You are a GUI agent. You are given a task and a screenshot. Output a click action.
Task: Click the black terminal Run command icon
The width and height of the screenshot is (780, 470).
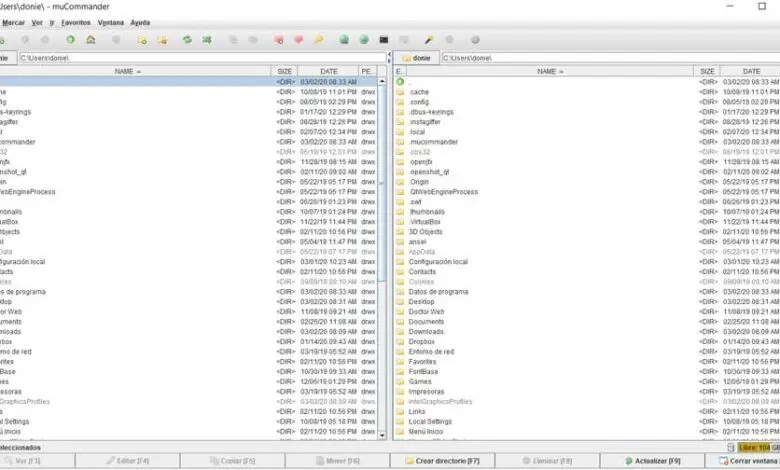[x=384, y=40]
